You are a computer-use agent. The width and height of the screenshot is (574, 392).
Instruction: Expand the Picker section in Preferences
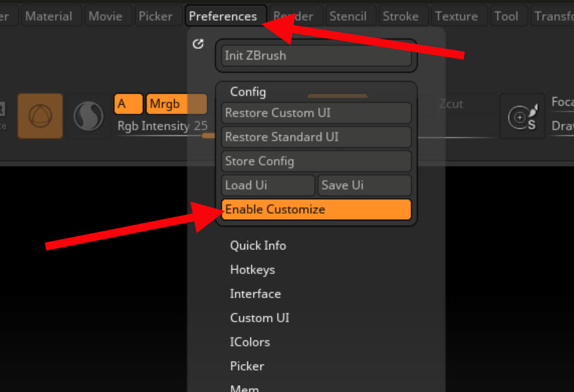(246, 367)
